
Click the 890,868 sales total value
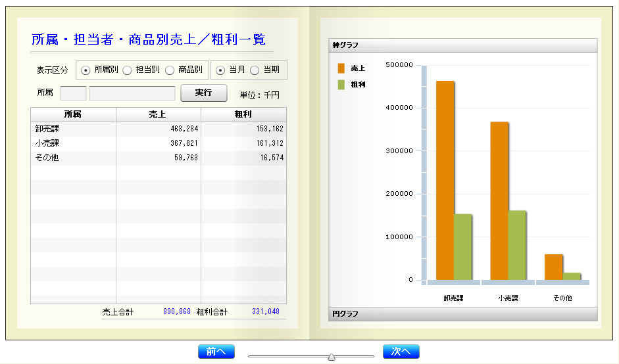[177, 311]
